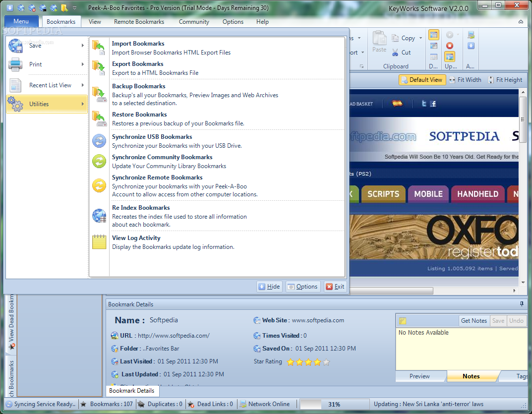The height and width of the screenshot is (414, 532).
Task: Click the Exit button
Action: point(335,287)
